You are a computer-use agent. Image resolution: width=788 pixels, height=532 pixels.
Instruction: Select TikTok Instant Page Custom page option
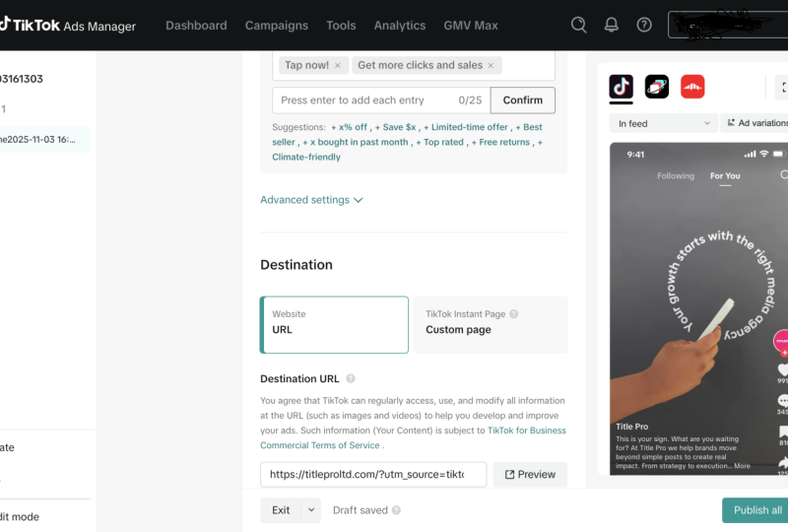491,325
